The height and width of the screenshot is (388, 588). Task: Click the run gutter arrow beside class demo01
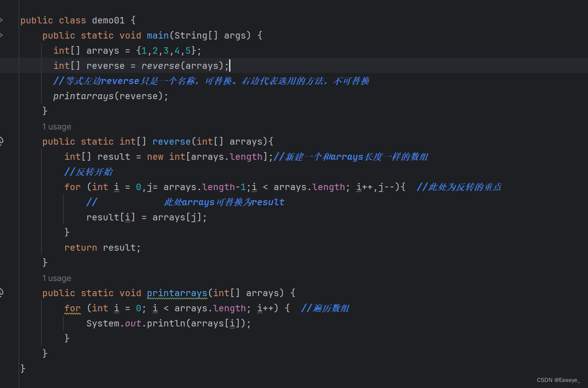point(1,20)
